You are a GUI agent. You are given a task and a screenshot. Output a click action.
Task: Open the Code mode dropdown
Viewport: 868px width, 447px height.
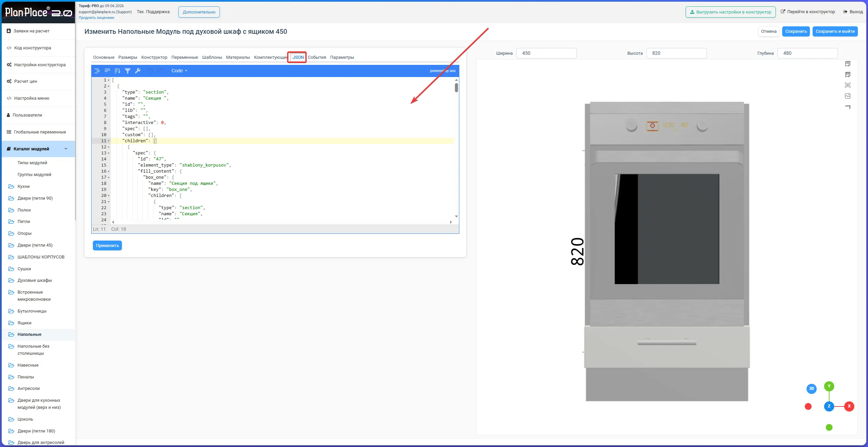(x=179, y=71)
